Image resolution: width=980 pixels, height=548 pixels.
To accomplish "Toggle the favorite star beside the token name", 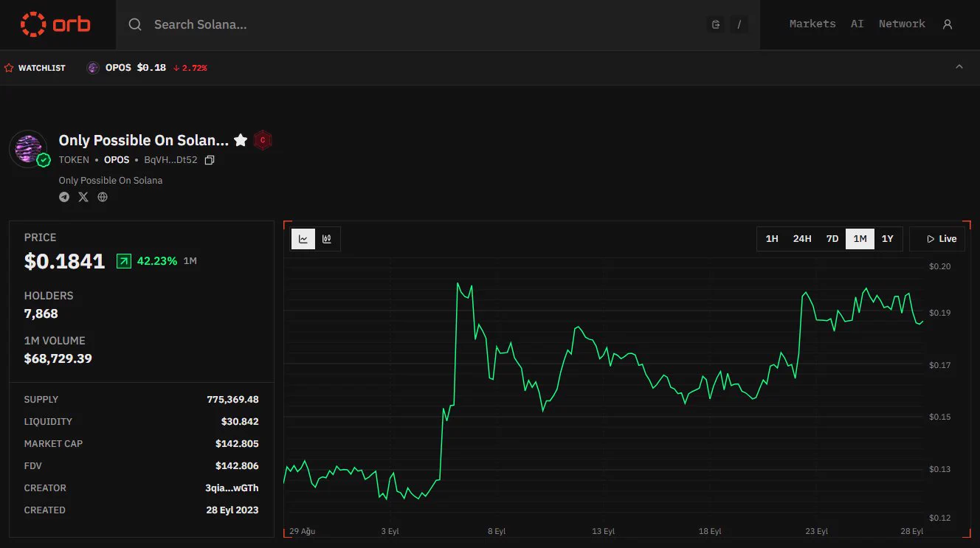I will 241,140.
